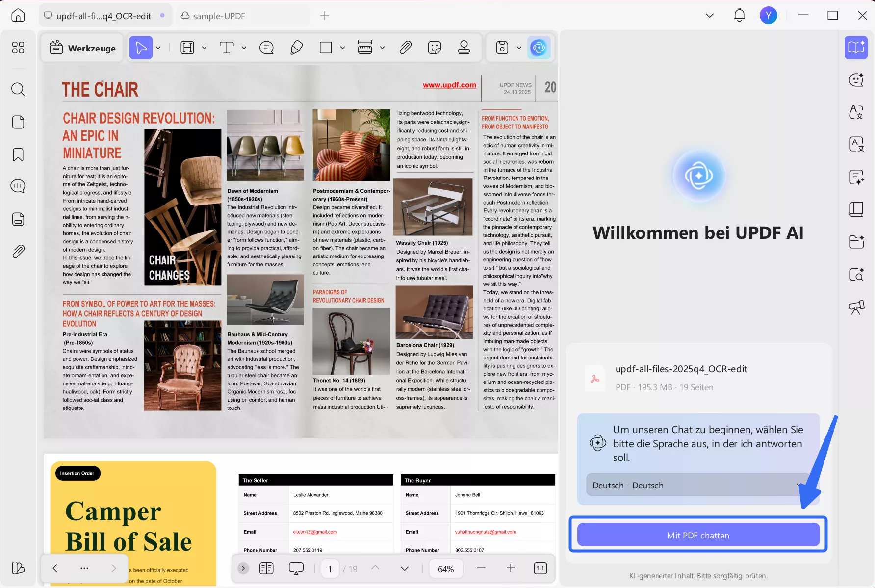Screen dimensions: 875x588
Task: Toggle continuous scroll view mode
Action: click(x=296, y=568)
